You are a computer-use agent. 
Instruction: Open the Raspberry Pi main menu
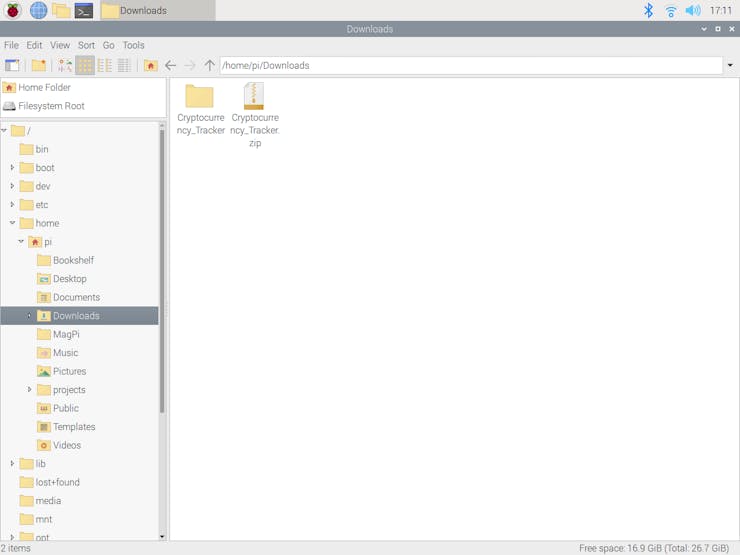pyautogui.click(x=13, y=10)
